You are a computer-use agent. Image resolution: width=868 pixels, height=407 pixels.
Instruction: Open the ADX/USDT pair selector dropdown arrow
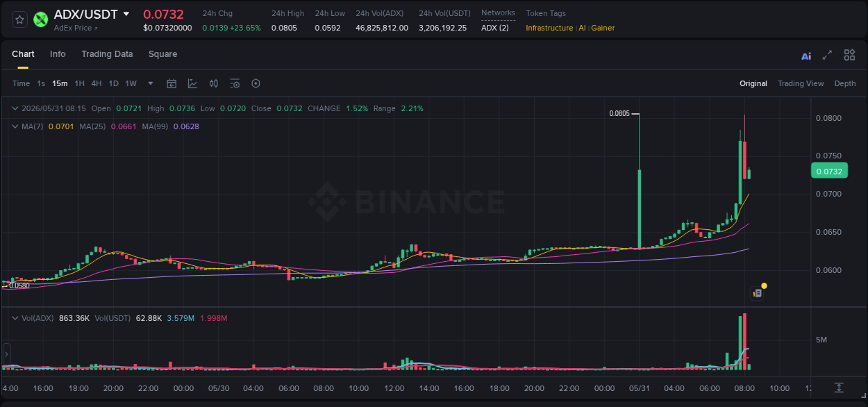coord(126,14)
